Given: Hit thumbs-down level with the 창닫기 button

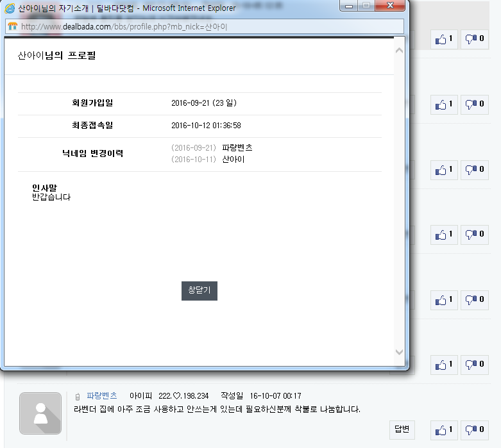Looking at the screenshot, I should [x=474, y=299].
